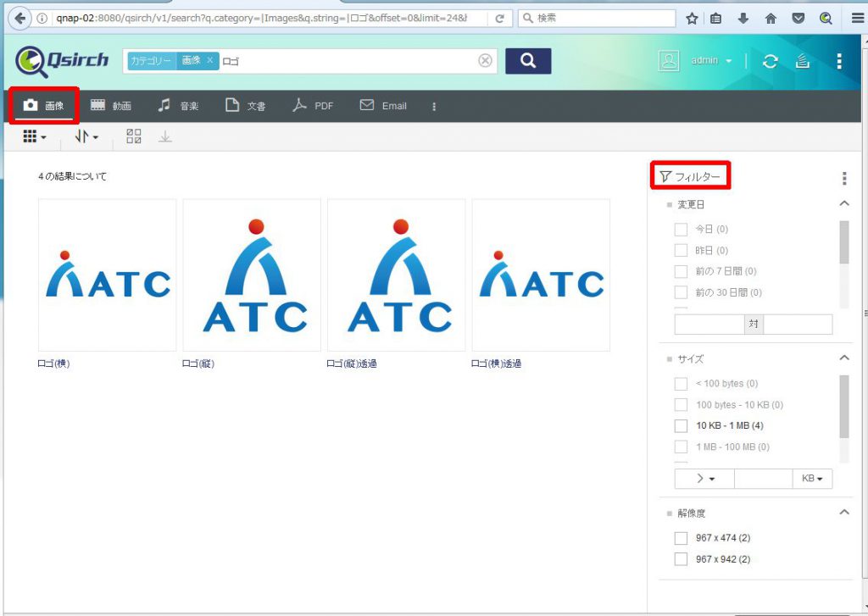Check the 1 MB - 100 MB filter
This screenshot has height=616, width=868.
[x=681, y=447]
